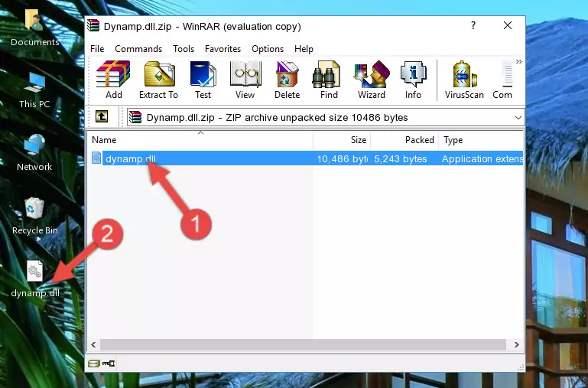Image resolution: width=588 pixels, height=388 pixels.
Task: Select the dynamp.dll file on desktop
Action: click(x=35, y=279)
